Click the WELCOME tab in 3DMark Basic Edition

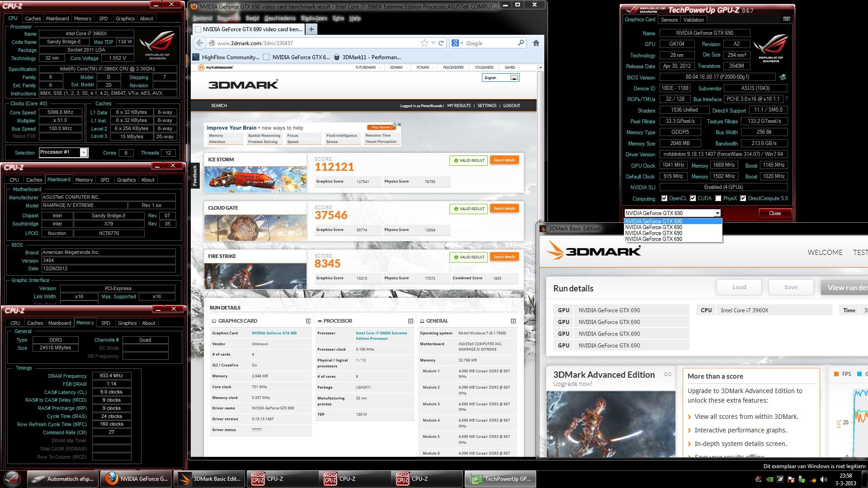click(825, 253)
